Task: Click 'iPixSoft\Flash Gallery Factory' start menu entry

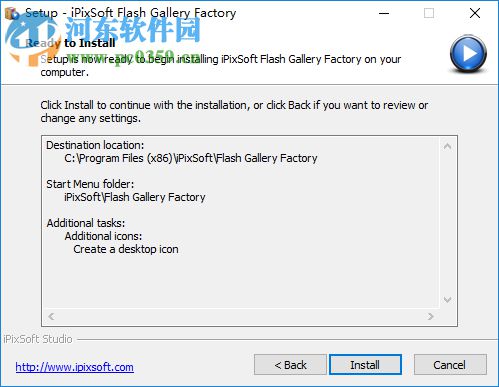Action: click(x=135, y=197)
